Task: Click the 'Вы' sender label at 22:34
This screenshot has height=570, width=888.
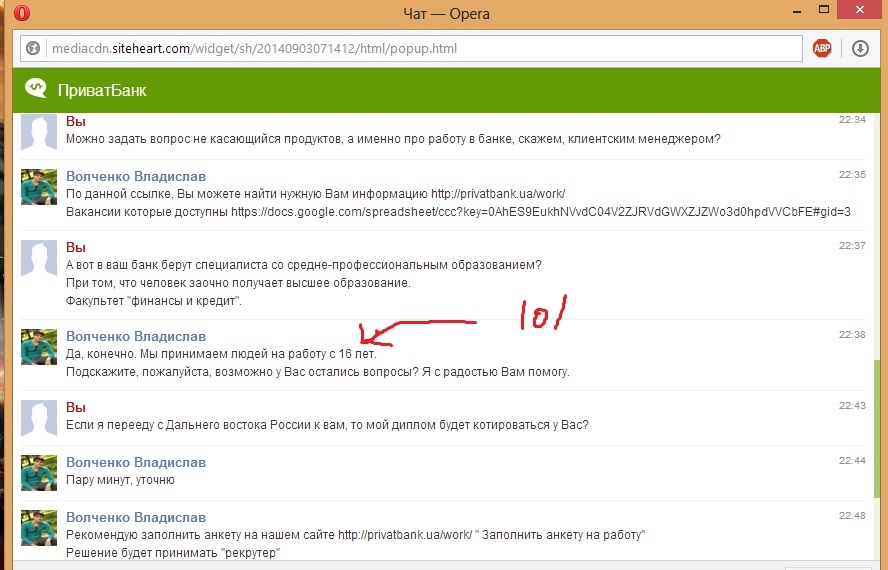Action: click(75, 121)
